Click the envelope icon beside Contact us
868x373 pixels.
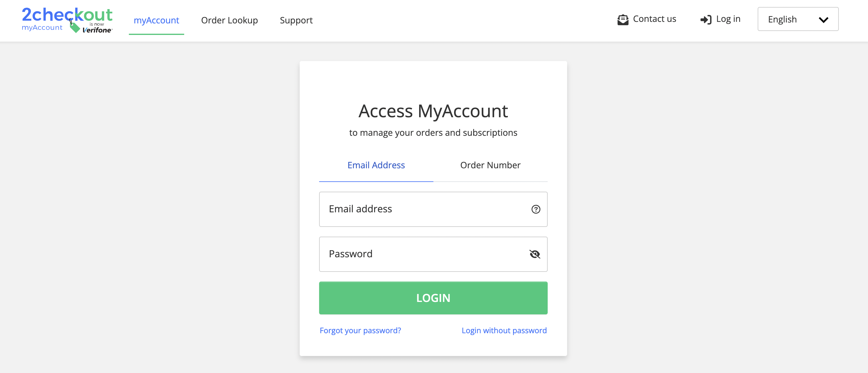[x=623, y=20]
